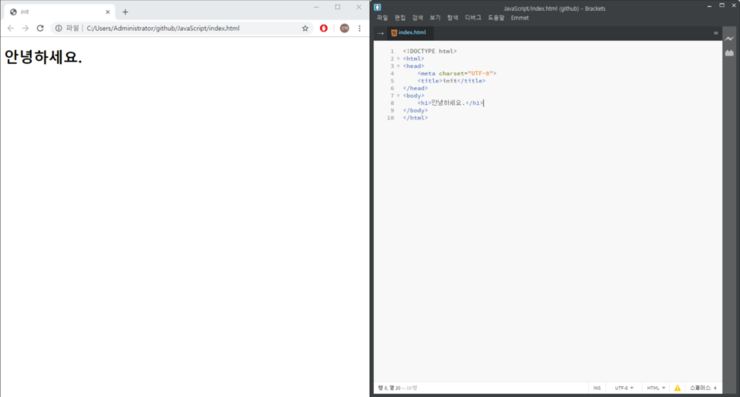Click the Chrome address bar URL

click(x=163, y=28)
